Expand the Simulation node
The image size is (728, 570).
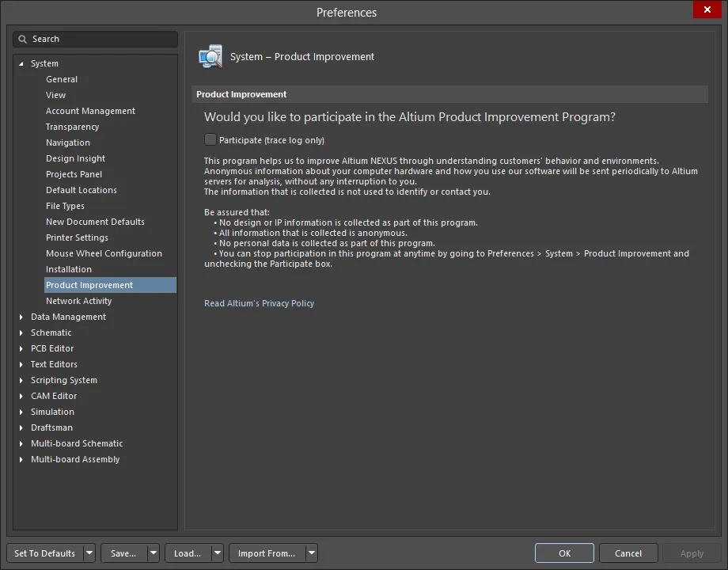[21, 412]
